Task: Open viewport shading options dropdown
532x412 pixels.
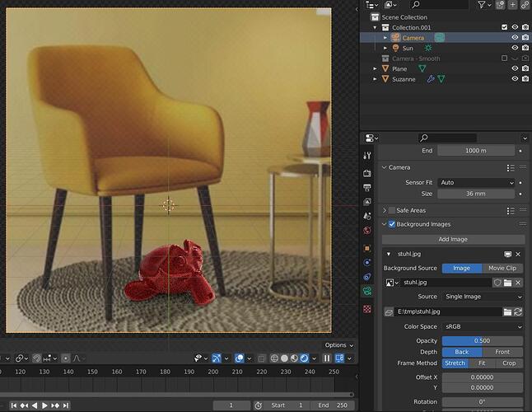Action: [315, 358]
